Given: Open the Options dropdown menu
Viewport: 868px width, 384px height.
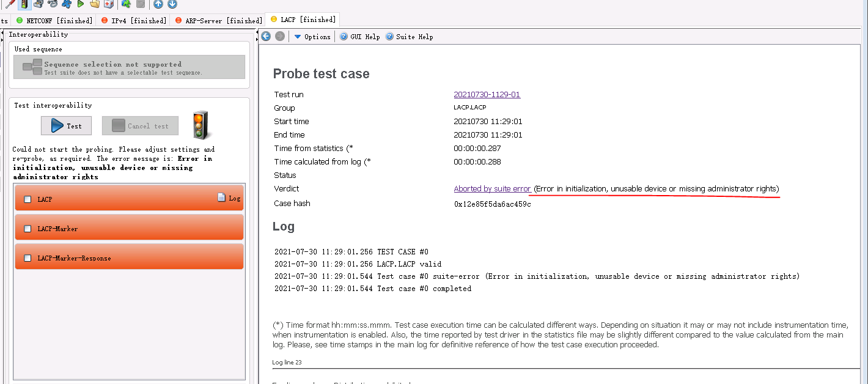Looking at the screenshot, I should (x=312, y=37).
